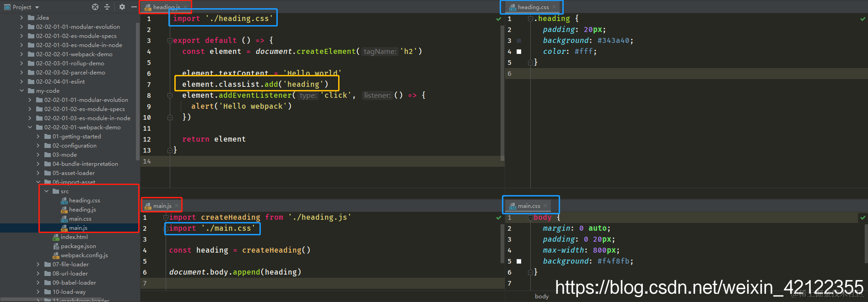This screenshot has width=868, height=302.
Task: Fold the addEventListener callback block
Action: [170, 95]
